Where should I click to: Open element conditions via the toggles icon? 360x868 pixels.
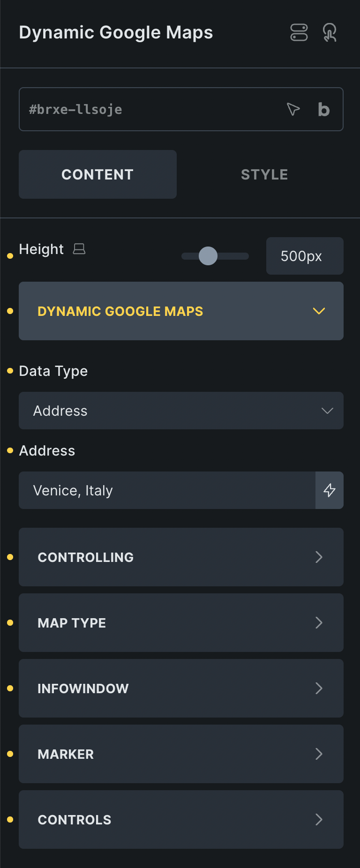point(299,33)
